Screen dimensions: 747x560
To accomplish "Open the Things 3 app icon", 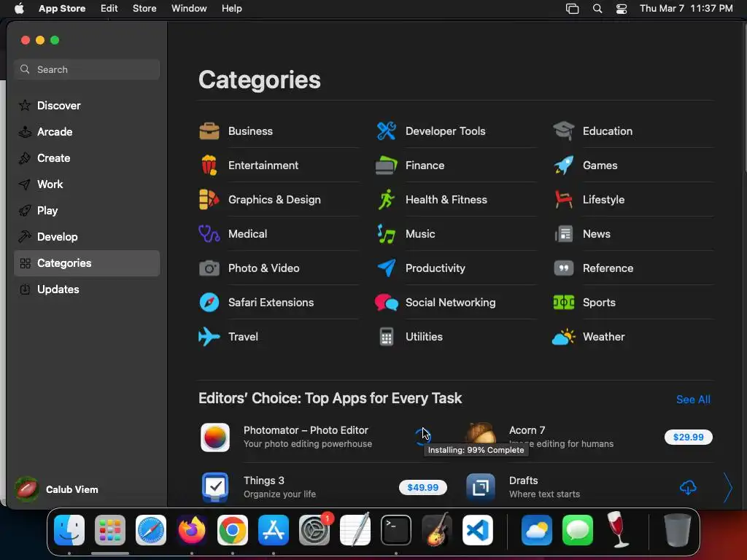I will tap(215, 487).
